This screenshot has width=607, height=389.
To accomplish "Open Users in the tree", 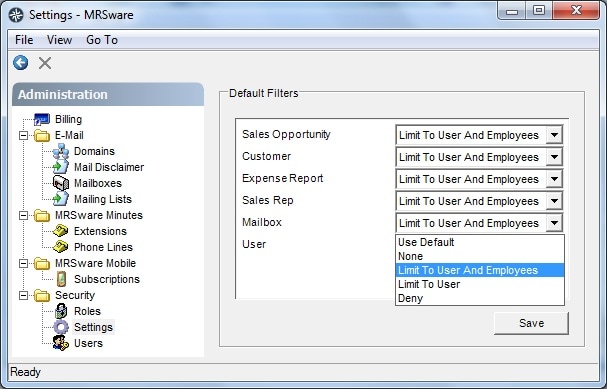I will pyautogui.click(x=88, y=343).
